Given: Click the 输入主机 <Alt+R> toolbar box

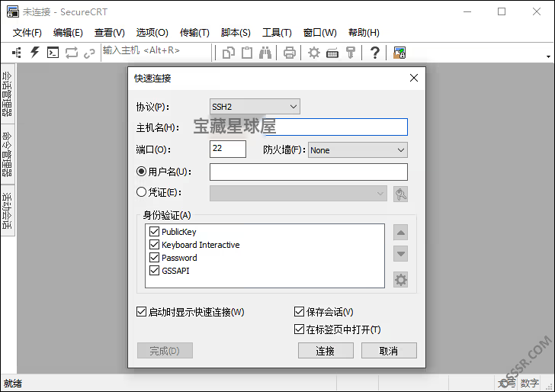Looking at the screenshot, I should click(156, 53).
